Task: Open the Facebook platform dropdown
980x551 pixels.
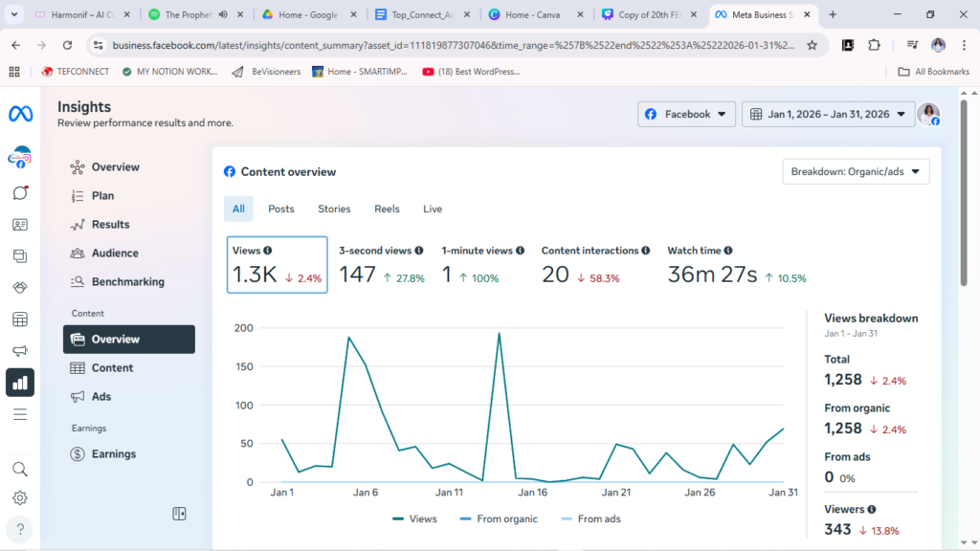Action: point(686,114)
